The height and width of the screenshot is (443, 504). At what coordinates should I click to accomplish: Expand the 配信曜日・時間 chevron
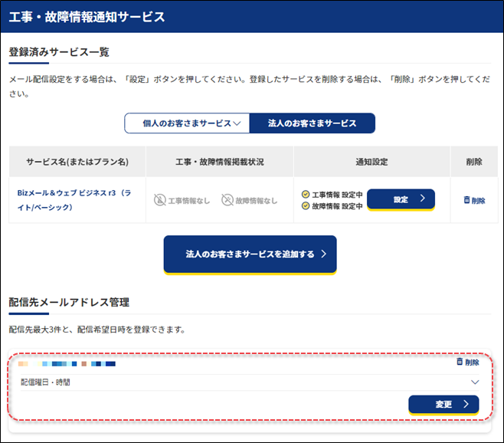pos(475,382)
